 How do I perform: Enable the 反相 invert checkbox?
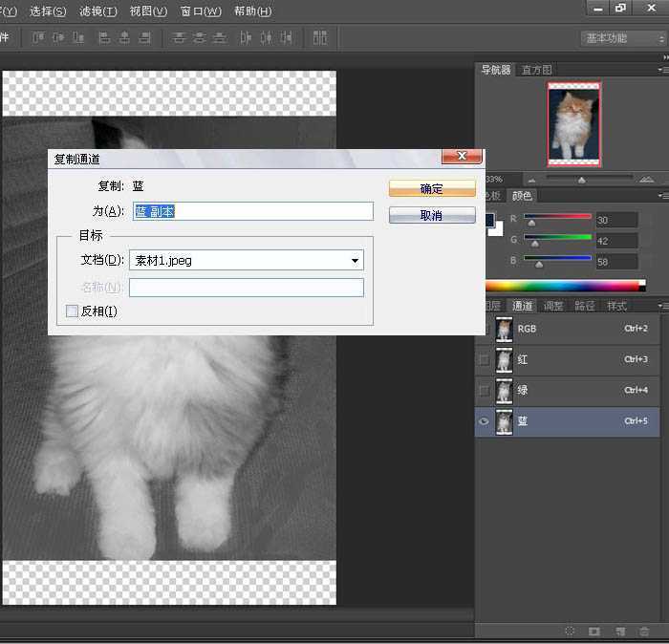coord(72,311)
